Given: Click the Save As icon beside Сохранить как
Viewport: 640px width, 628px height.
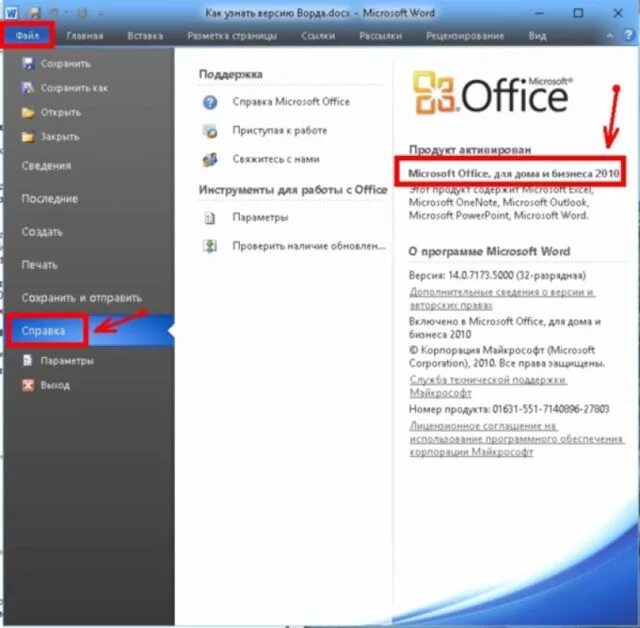Looking at the screenshot, I should pyautogui.click(x=28, y=87).
